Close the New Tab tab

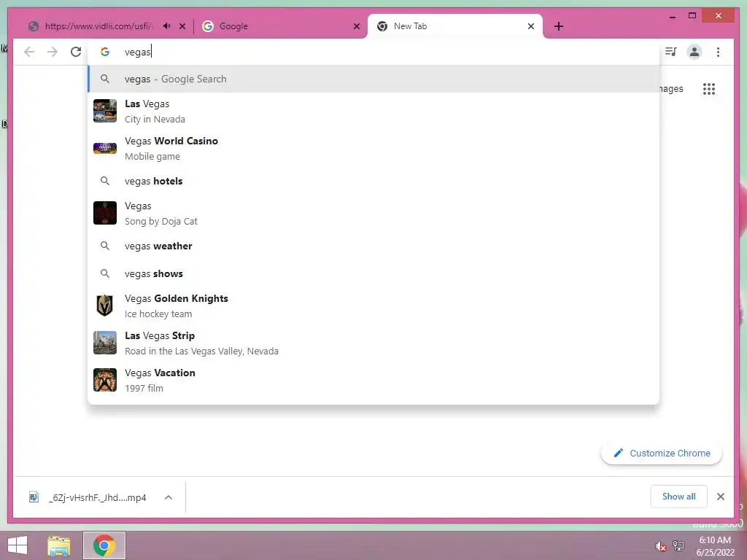(531, 26)
